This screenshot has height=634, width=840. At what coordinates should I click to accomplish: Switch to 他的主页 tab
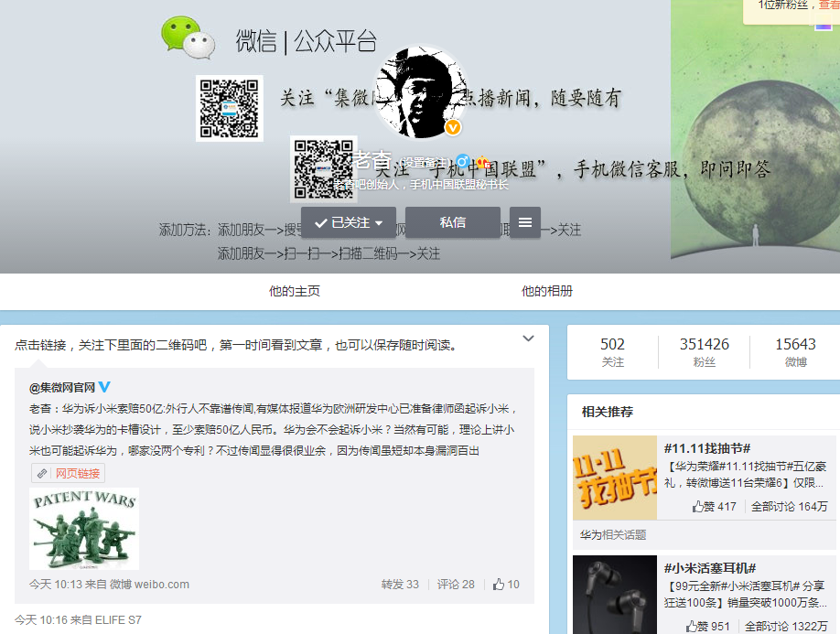pyautogui.click(x=295, y=291)
